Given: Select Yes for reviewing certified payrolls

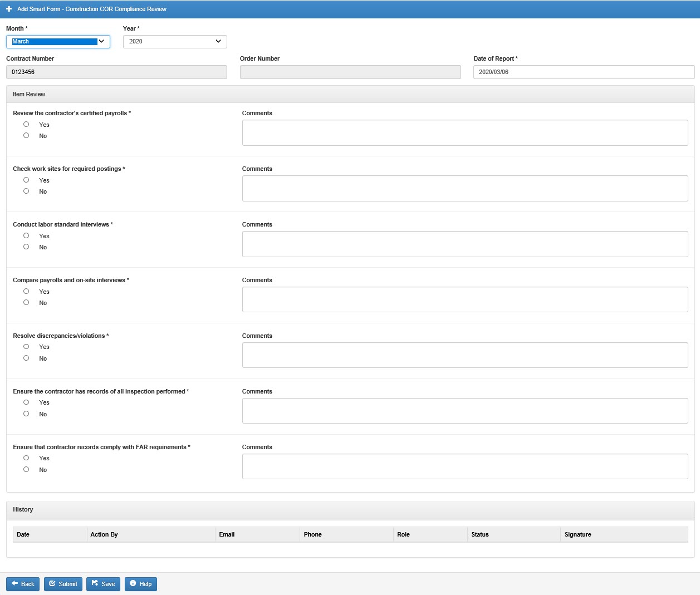Looking at the screenshot, I should [26, 124].
